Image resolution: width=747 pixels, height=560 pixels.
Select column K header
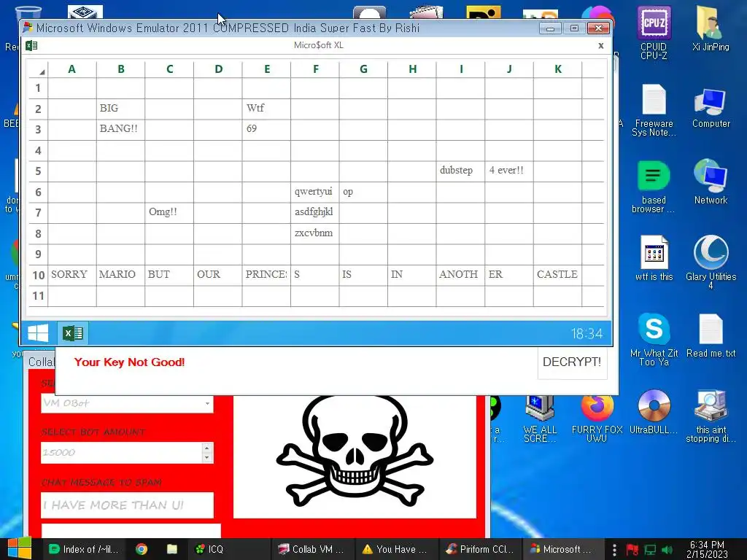(x=558, y=69)
